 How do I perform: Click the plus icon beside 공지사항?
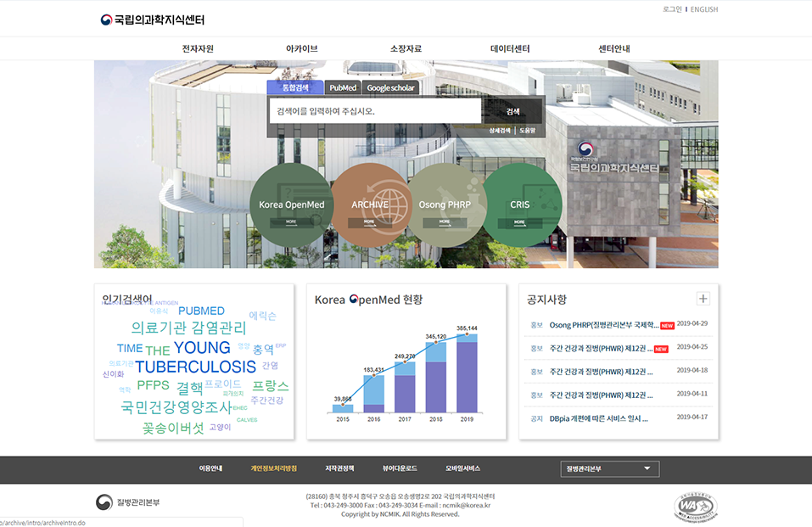click(x=703, y=299)
